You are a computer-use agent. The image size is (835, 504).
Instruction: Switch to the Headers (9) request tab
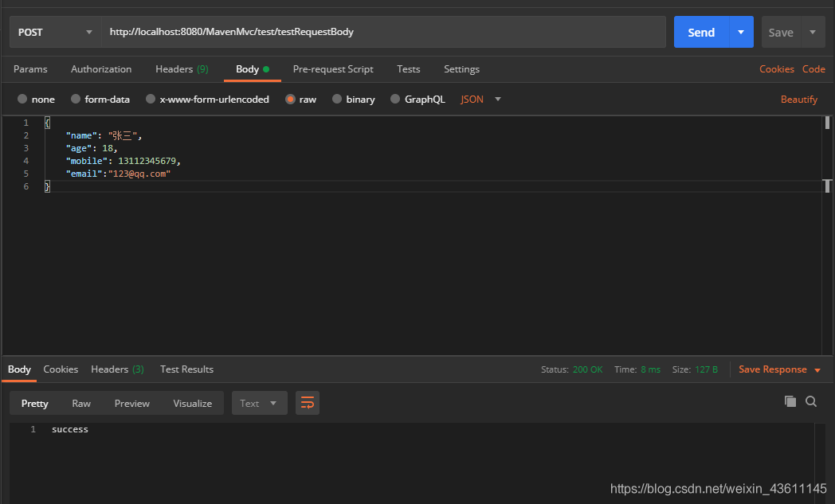point(182,69)
